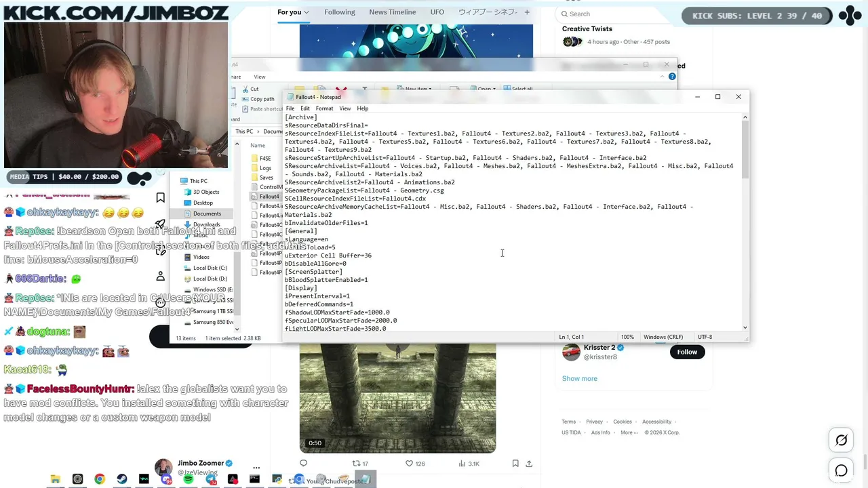
Task: Open the For you timeline dropdown
Action: click(x=293, y=12)
